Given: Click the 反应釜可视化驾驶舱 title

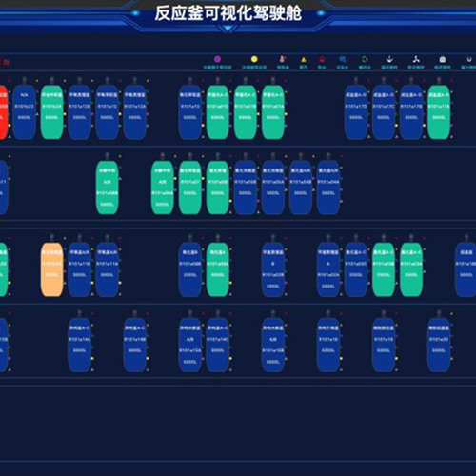Looking at the screenshot, I should (228, 13).
